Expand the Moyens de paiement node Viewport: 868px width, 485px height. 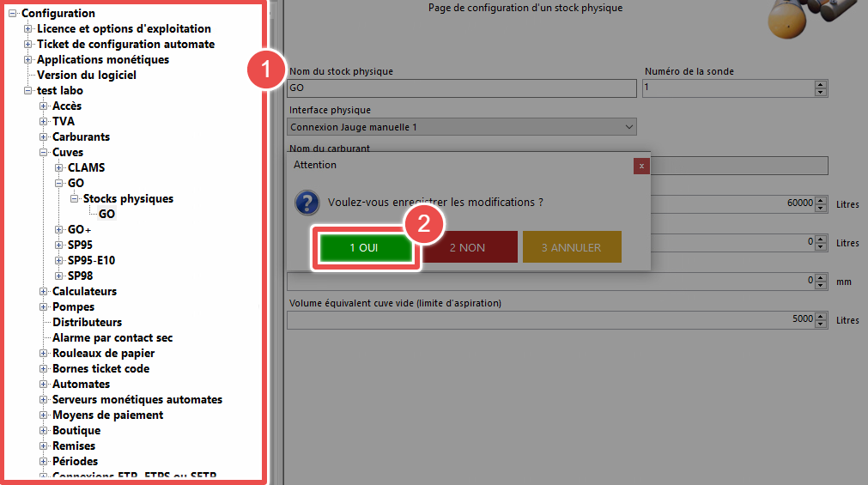[x=44, y=415]
